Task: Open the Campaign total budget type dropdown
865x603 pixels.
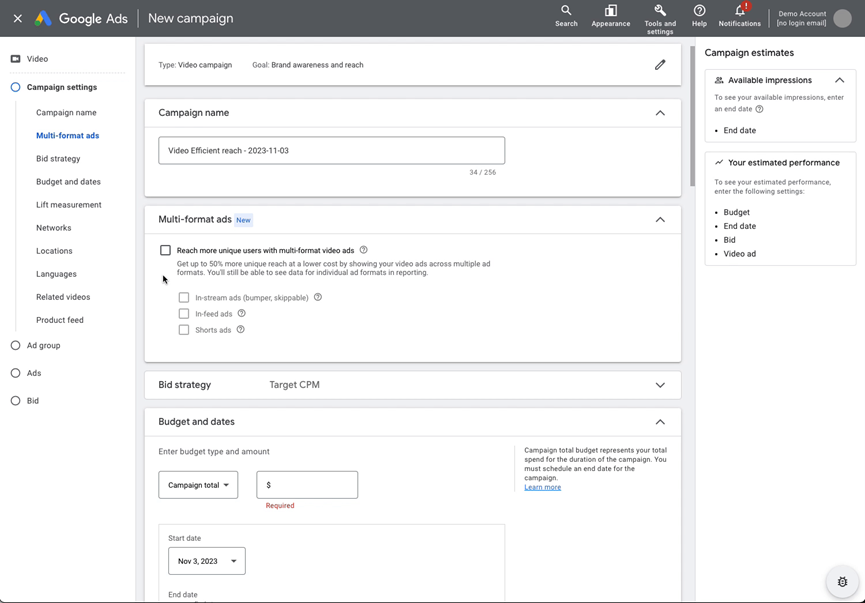Action: [198, 485]
